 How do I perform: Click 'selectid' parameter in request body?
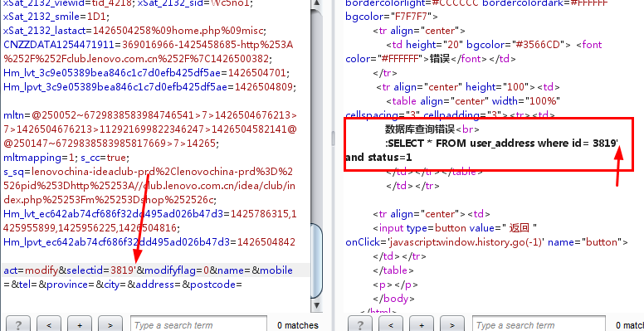(x=85, y=270)
